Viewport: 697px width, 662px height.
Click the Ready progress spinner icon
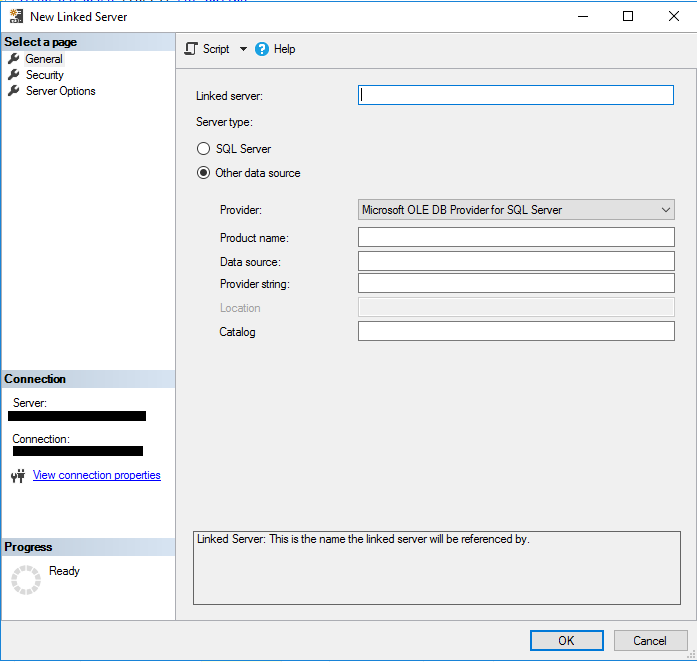[x=26, y=580]
